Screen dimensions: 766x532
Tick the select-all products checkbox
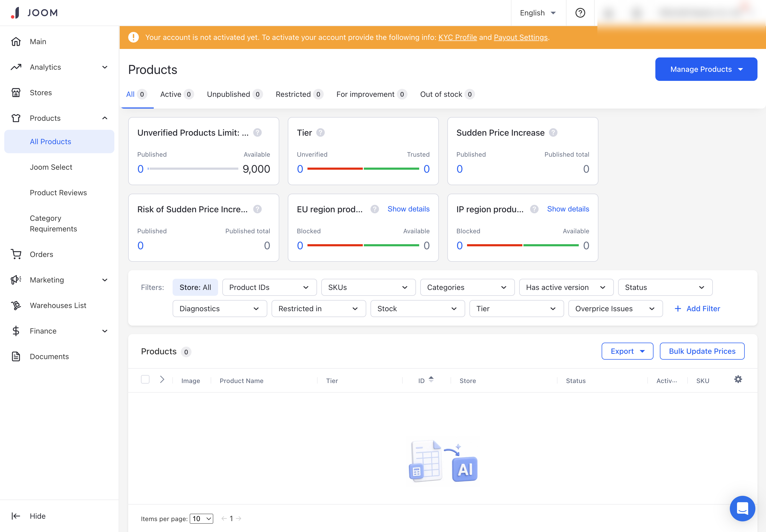(145, 379)
